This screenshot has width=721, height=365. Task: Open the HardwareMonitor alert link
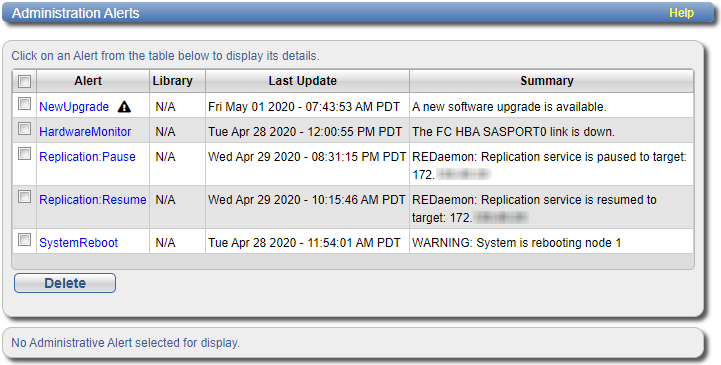click(x=85, y=131)
